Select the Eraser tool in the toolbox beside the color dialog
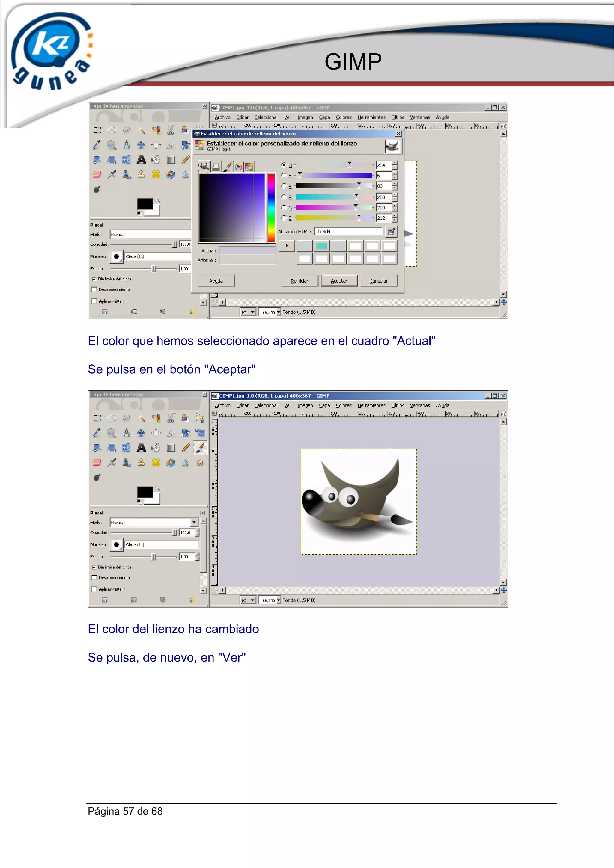 click(97, 174)
